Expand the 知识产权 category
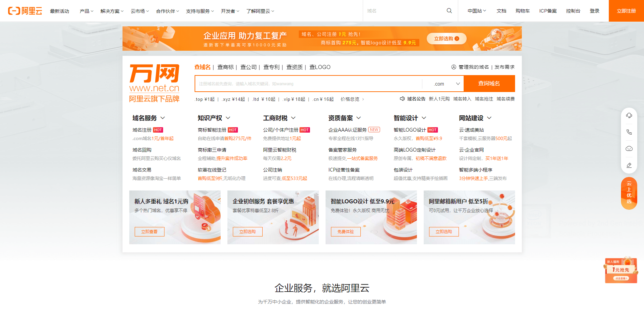Image resolution: width=644 pixels, height=317 pixels. (x=214, y=118)
